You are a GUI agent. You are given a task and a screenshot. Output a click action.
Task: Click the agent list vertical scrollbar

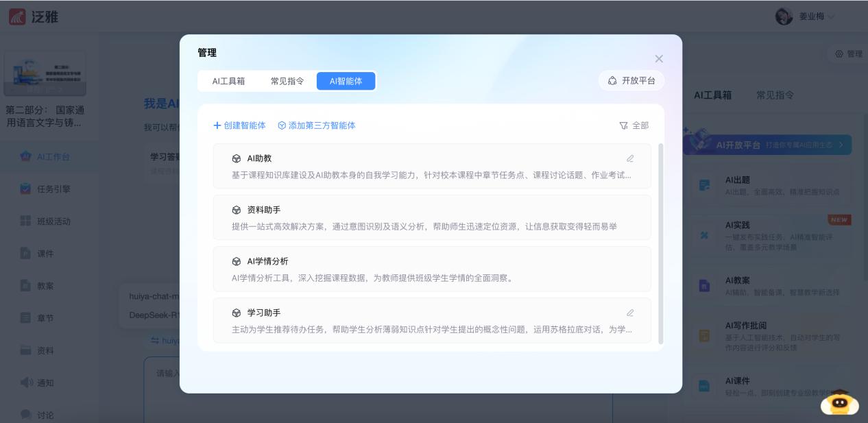pos(661,243)
